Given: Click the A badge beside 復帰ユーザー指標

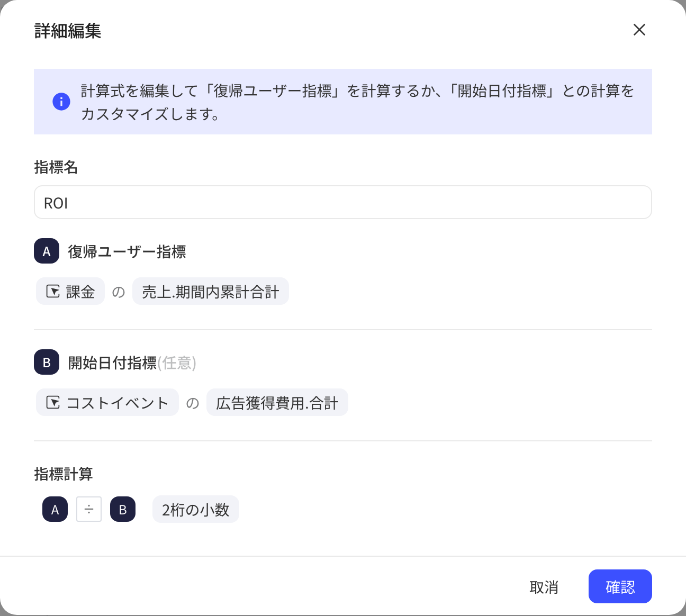Looking at the screenshot, I should (x=47, y=251).
